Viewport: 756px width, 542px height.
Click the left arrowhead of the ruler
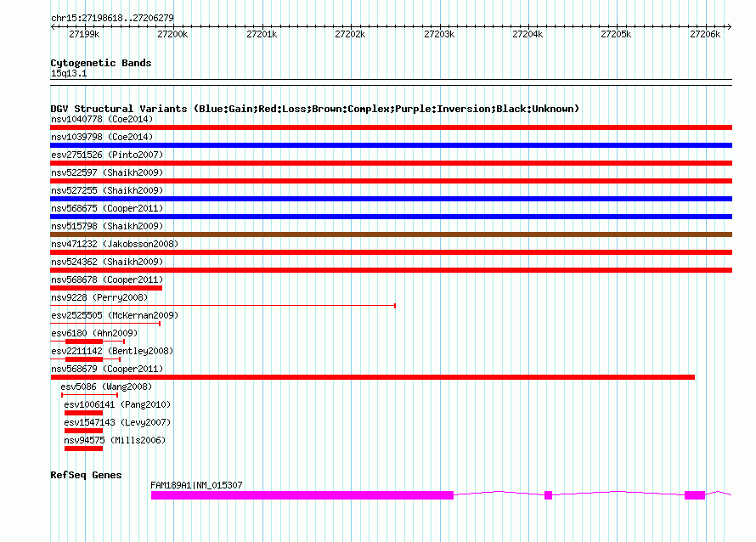(53, 27)
